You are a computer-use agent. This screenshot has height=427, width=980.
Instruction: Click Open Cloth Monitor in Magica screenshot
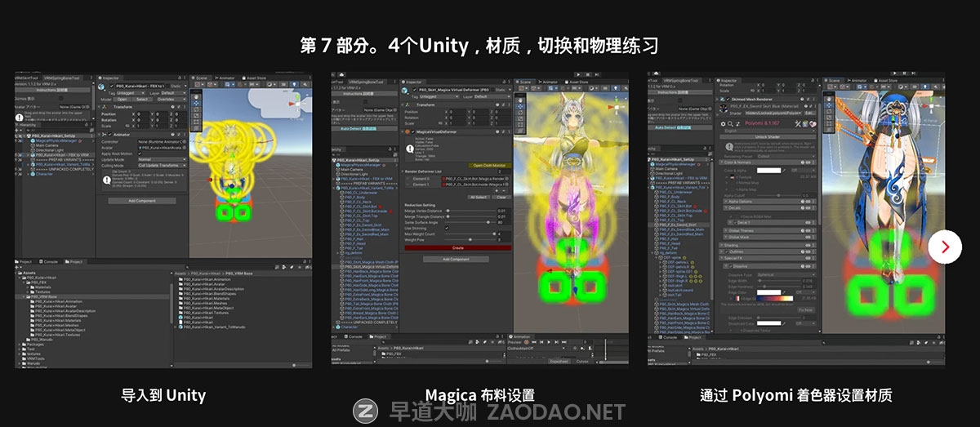coord(490,166)
